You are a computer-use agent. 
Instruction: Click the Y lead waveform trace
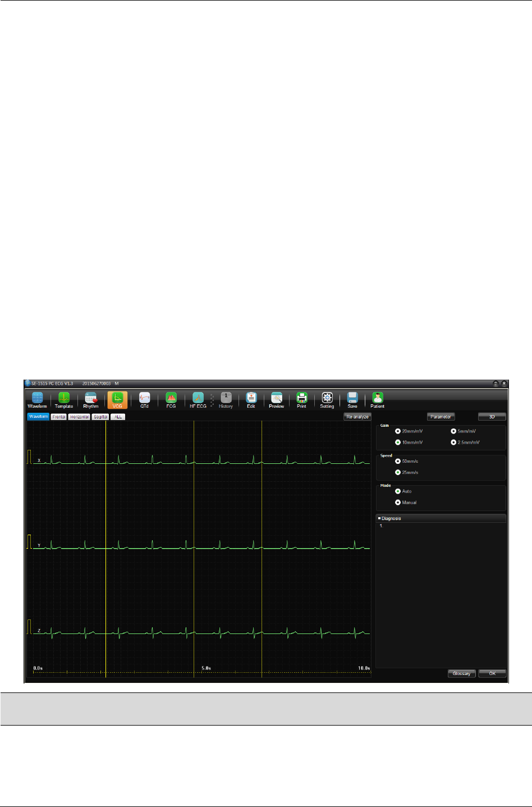(202, 545)
